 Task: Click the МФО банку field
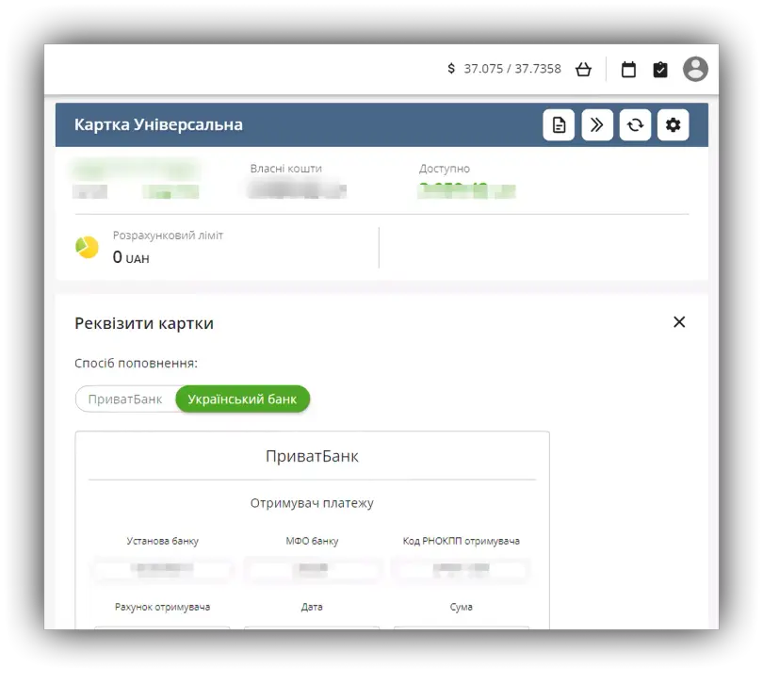click(x=312, y=569)
